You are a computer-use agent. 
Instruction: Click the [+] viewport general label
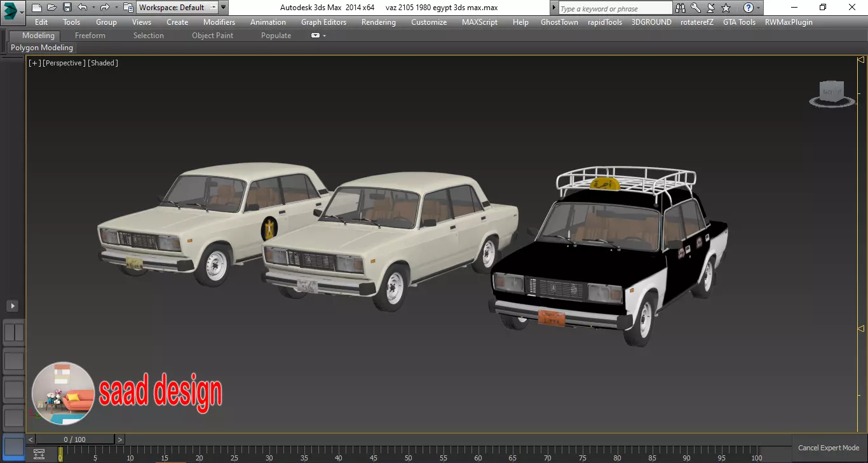click(35, 63)
